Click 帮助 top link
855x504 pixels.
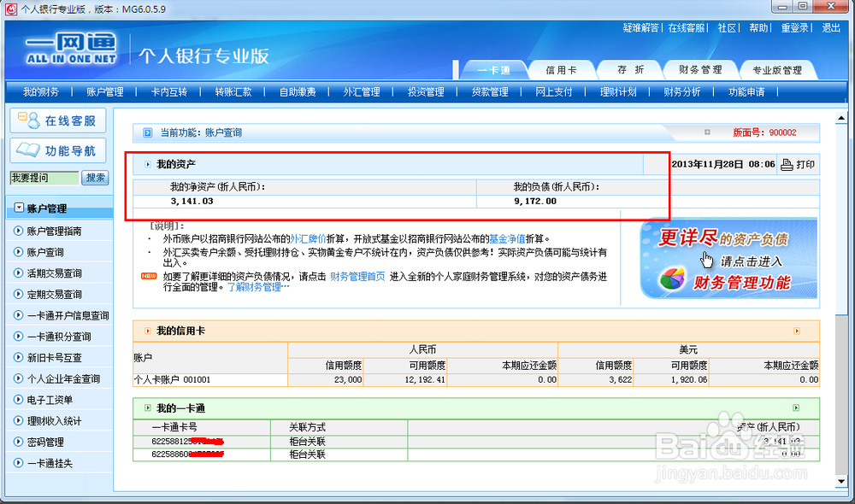758,28
